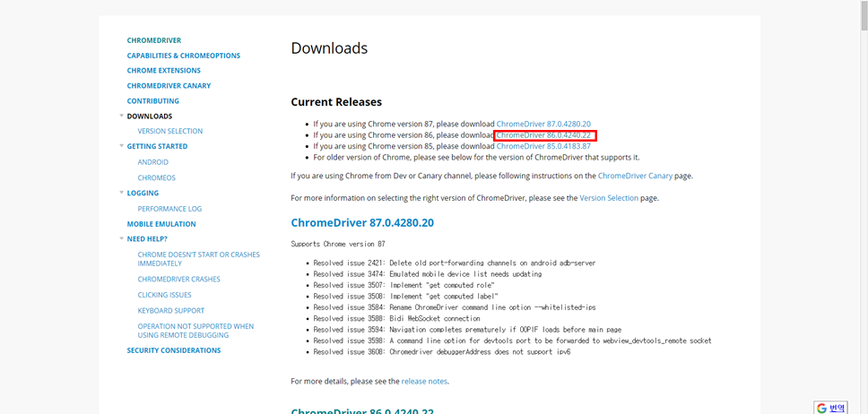Open Mobile Emulation sidebar link
This screenshot has width=868, height=414.
tap(161, 224)
